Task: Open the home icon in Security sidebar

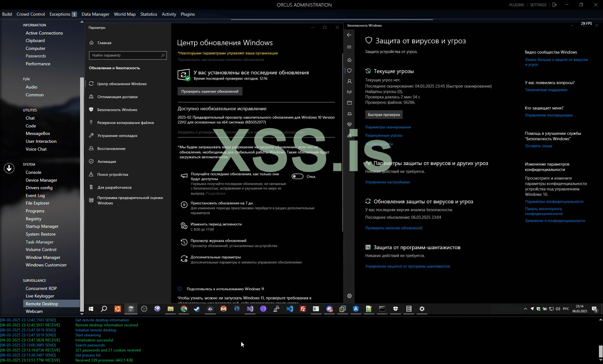Action: pos(349,60)
